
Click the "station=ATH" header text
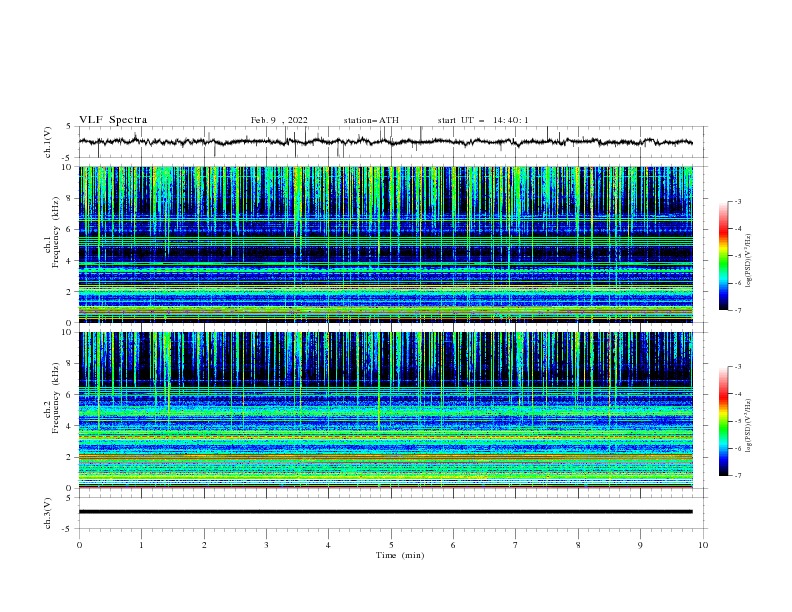point(371,120)
